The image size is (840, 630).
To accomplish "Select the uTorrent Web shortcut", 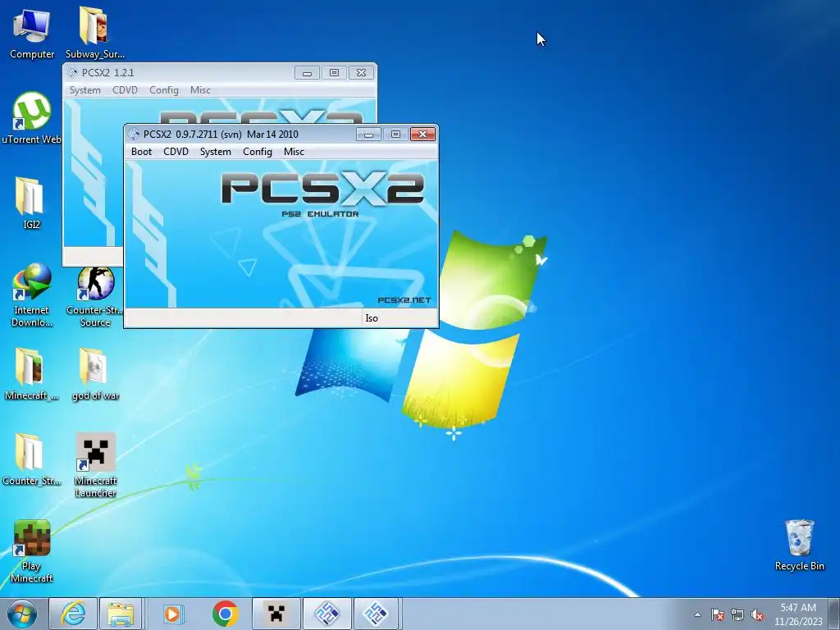I will (32, 118).
